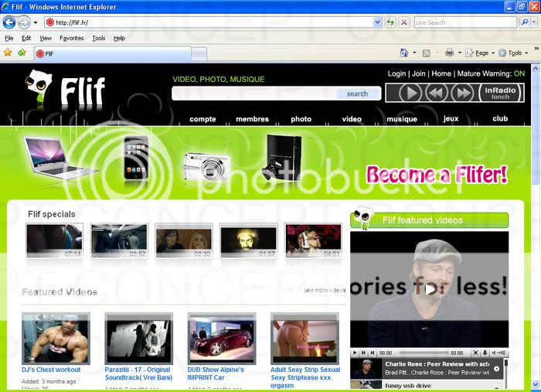Viewport: 541px width, 392px height.
Task: Open the View menu
Action: point(46,39)
